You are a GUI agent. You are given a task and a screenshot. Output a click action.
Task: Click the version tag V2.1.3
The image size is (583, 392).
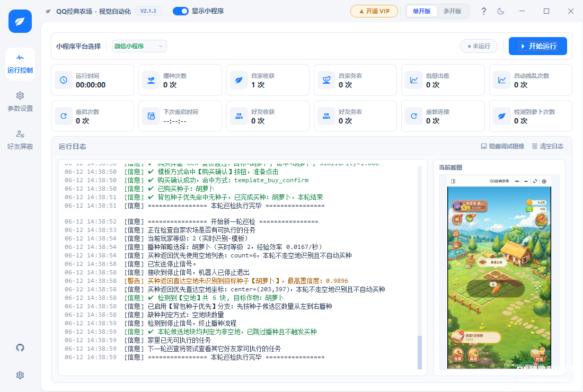(x=148, y=11)
